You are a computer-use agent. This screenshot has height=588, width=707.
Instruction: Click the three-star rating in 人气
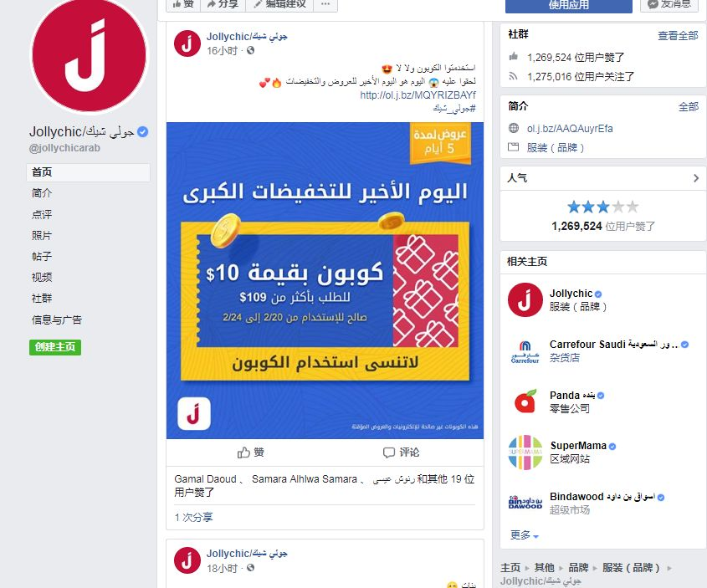coord(603,207)
